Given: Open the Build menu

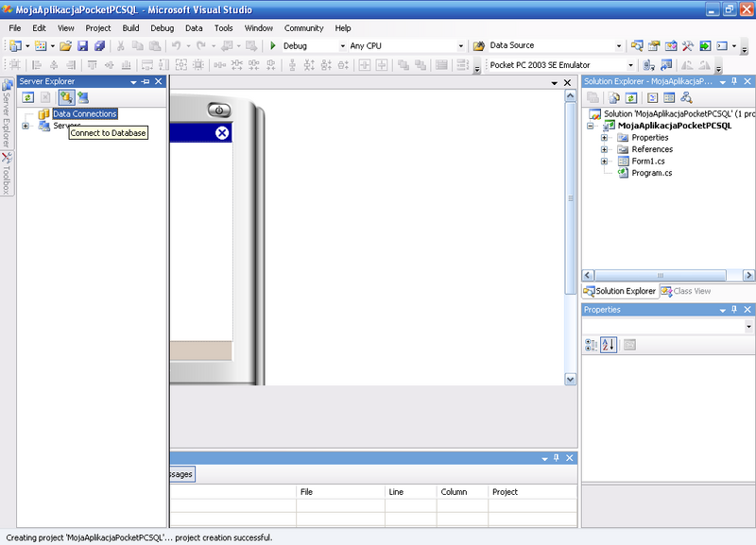Looking at the screenshot, I should tap(130, 28).
